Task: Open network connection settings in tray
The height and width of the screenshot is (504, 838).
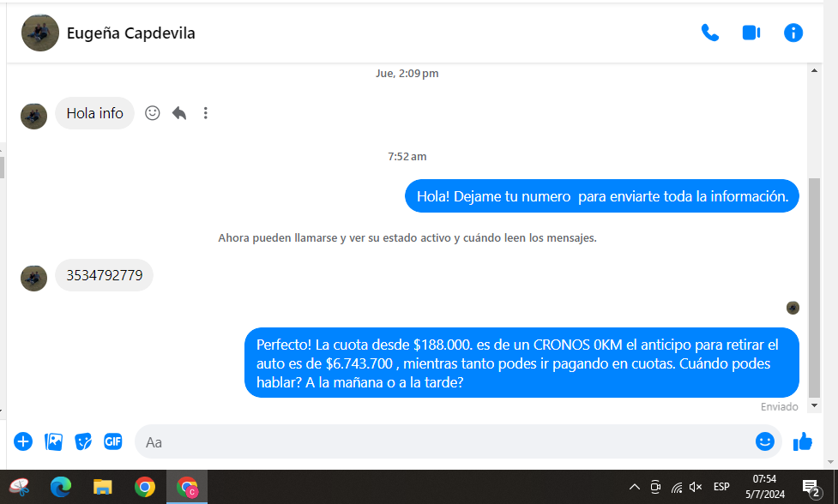Action: tap(677, 487)
